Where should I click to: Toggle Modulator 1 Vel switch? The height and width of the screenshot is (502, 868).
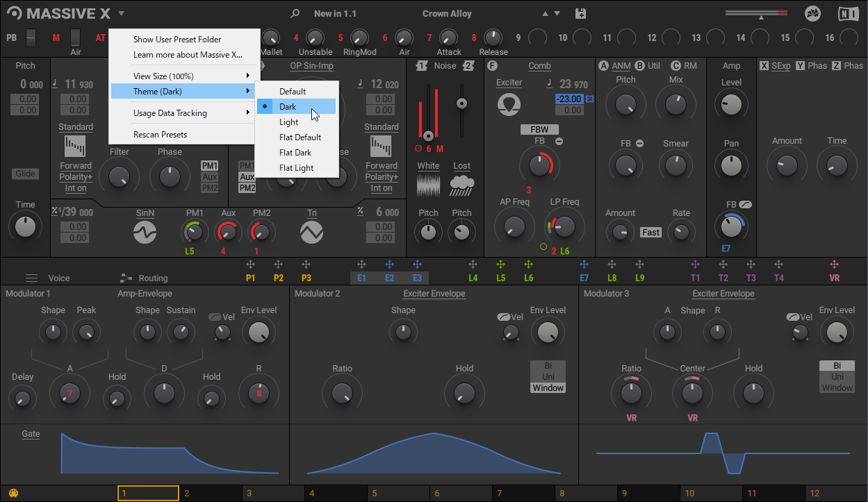click(x=214, y=317)
